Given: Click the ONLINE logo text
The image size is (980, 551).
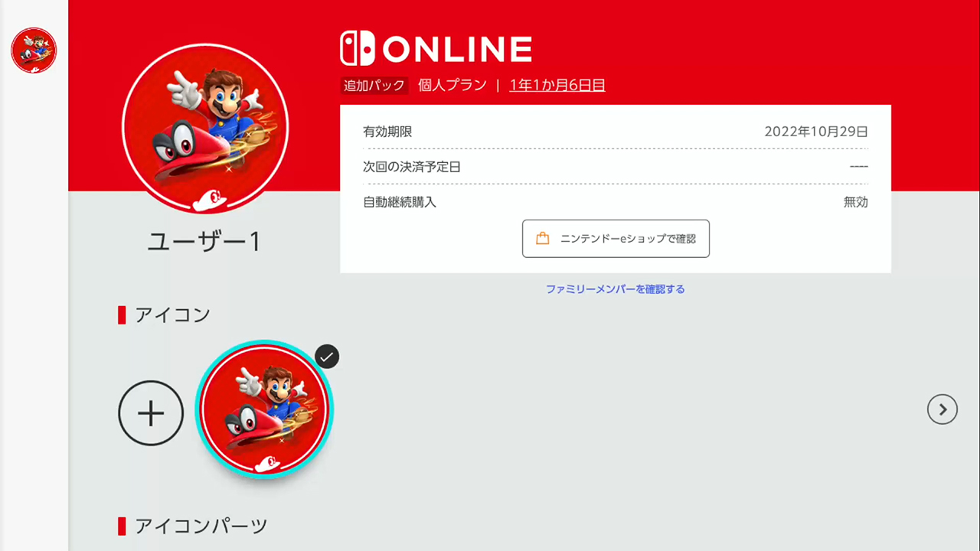Looking at the screenshot, I should pos(457,50).
